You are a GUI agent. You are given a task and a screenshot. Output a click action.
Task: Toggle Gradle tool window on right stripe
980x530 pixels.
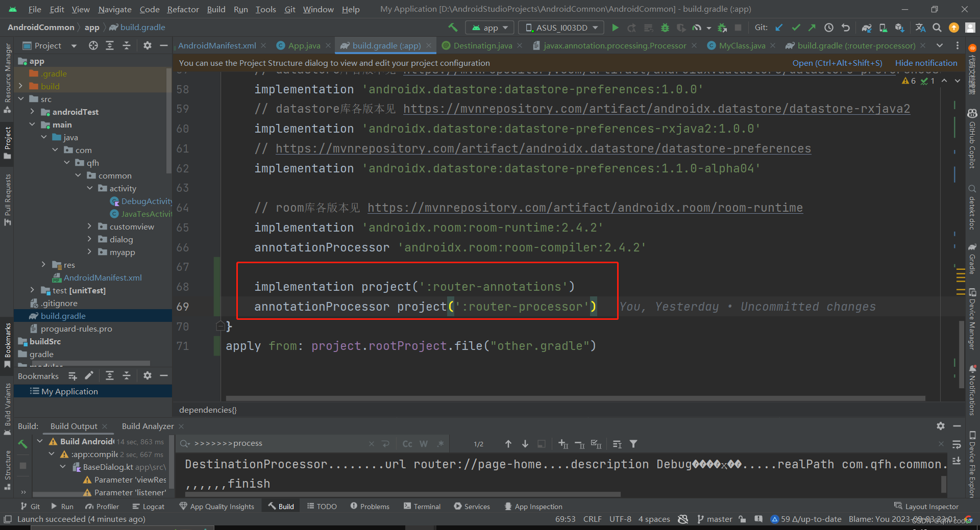(x=972, y=259)
